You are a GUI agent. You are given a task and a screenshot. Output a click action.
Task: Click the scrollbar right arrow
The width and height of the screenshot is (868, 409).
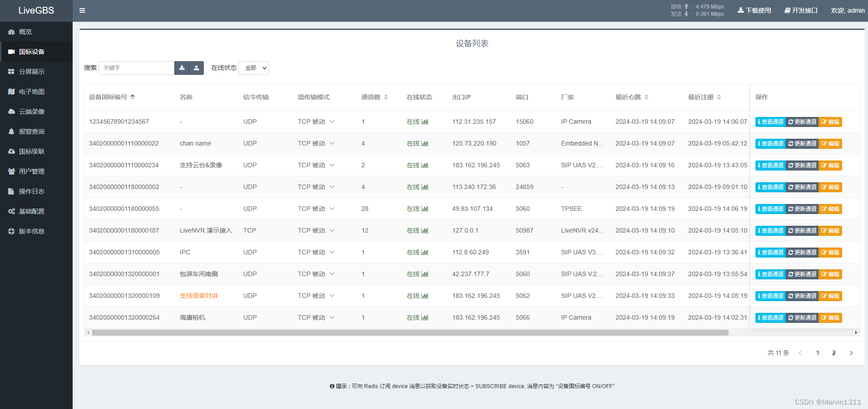(x=856, y=332)
